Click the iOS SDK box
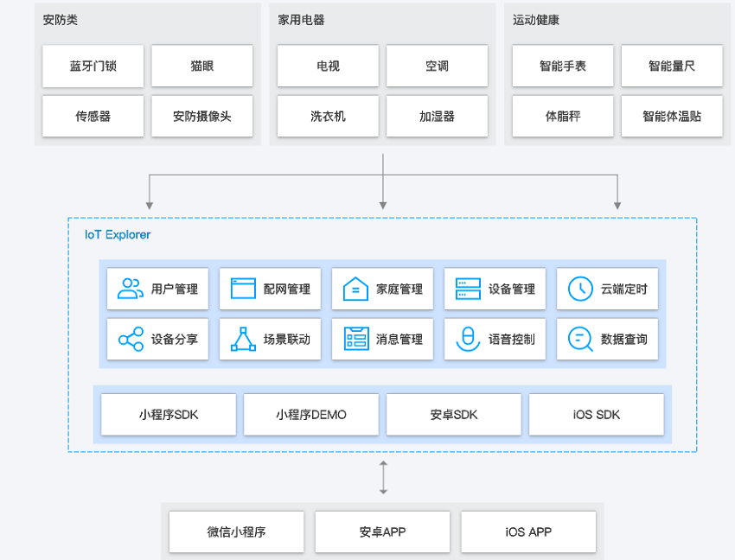Image resolution: width=735 pixels, height=560 pixels. (597, 415)
